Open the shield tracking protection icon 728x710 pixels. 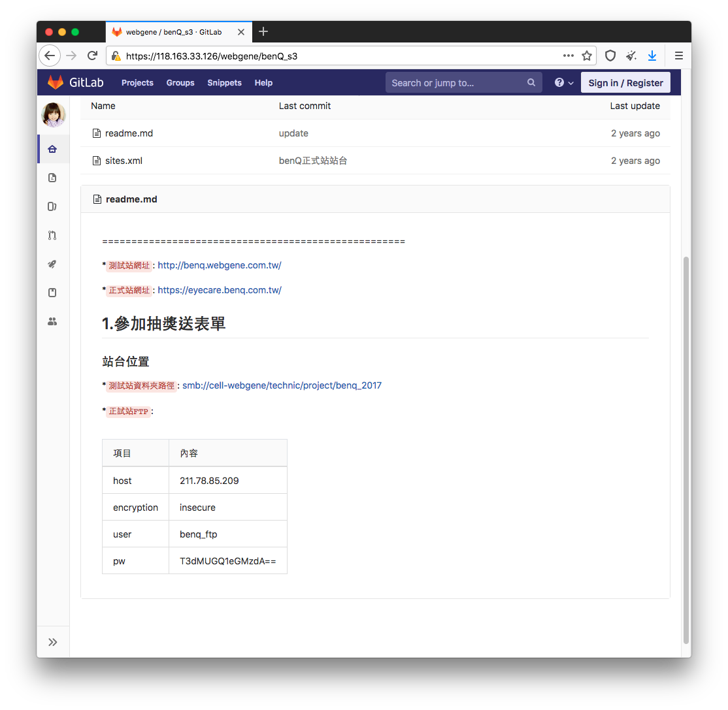(610, 56)
